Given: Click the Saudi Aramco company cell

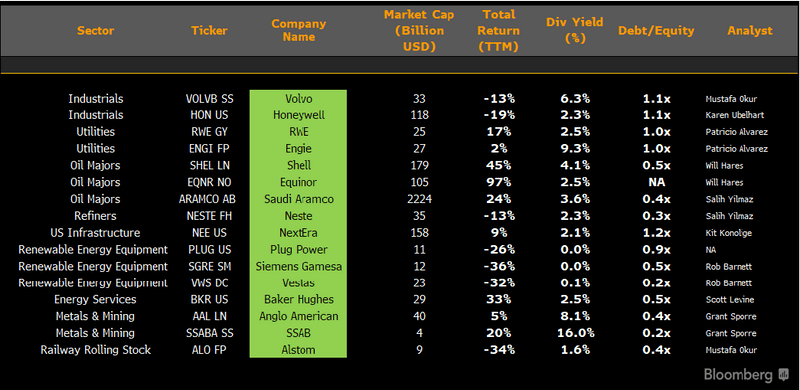Looking at the screenshot, I should [x=298, y=199].
